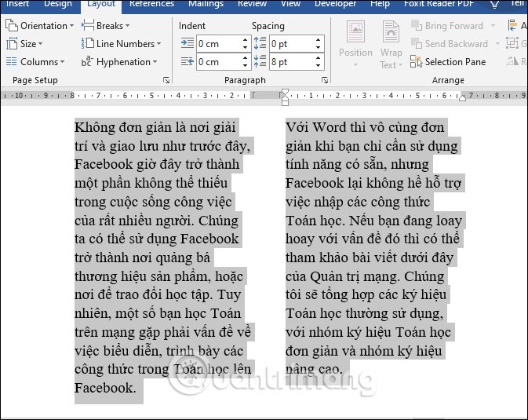Click the first line indent ruler marker
The width and height of the screenshot is (528, 420).
(285, 92)
